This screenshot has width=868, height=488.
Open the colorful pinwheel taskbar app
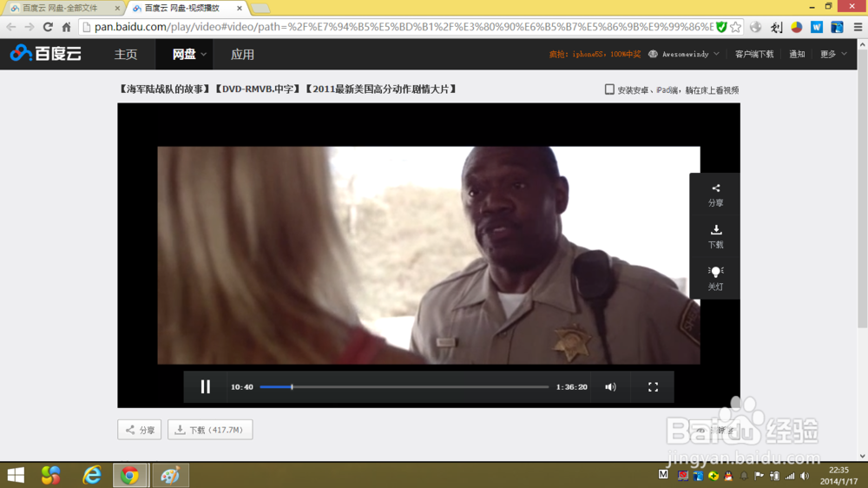click(51, 475)
